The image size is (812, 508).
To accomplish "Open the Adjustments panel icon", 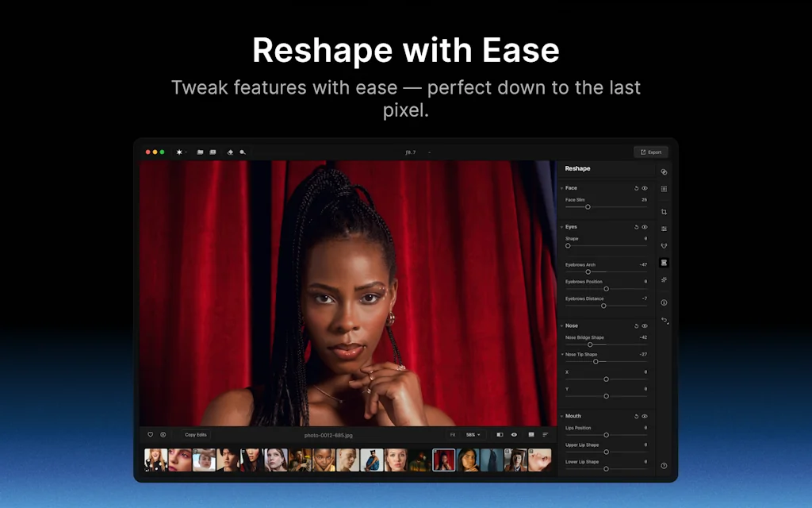I will pos(665,229).
